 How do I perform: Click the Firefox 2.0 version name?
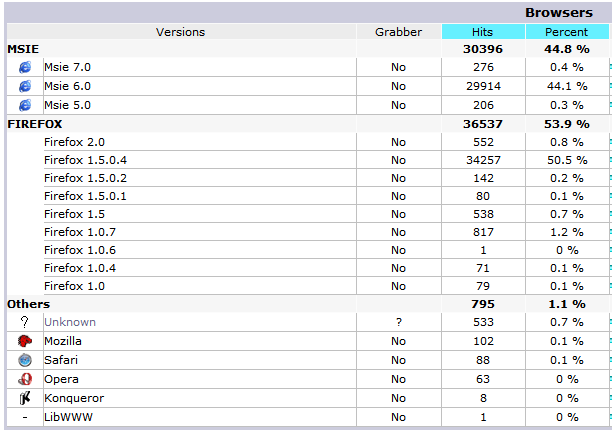point(74,142)
